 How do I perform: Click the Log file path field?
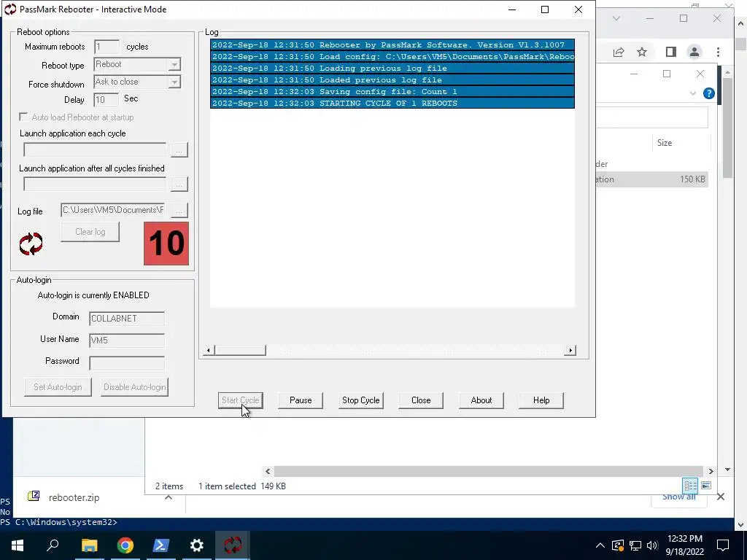pos(113,210)
